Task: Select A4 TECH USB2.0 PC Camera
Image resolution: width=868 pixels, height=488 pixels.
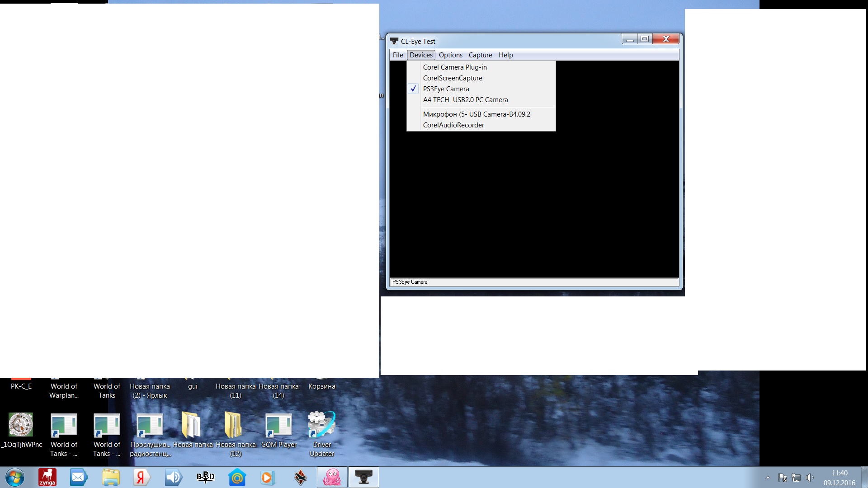Action: [x=481, y=100]
